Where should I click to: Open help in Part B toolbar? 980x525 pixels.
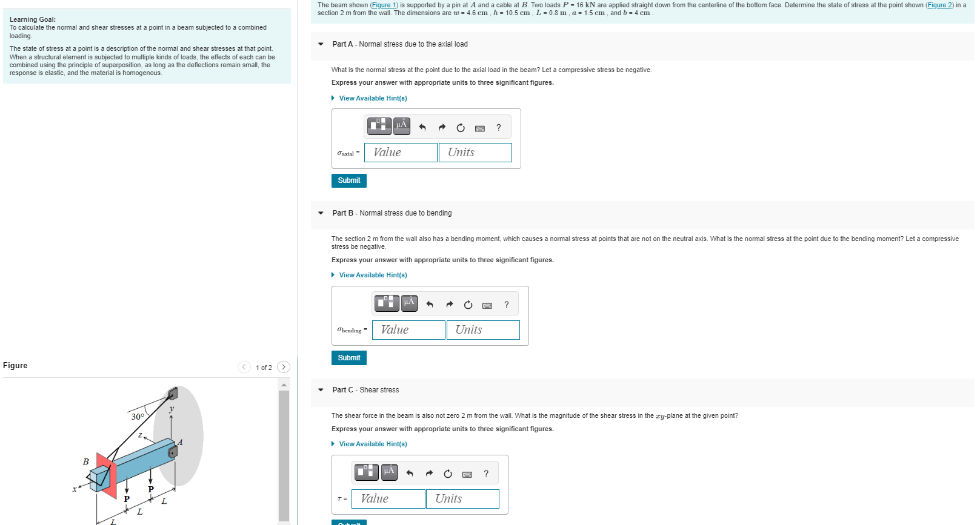507,305
